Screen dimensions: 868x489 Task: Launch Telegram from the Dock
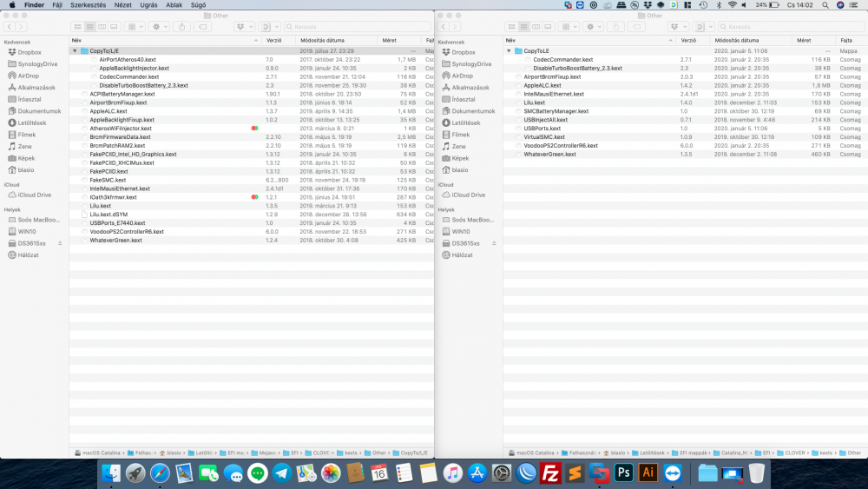point(281,473)
